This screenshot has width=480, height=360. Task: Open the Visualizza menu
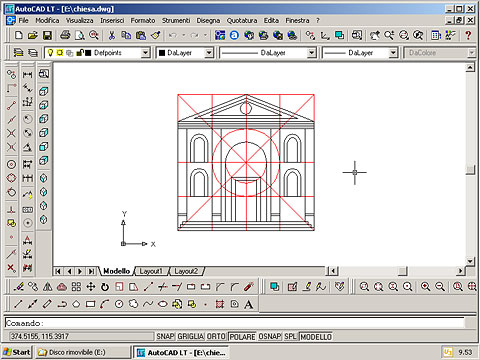pos(79,21)
